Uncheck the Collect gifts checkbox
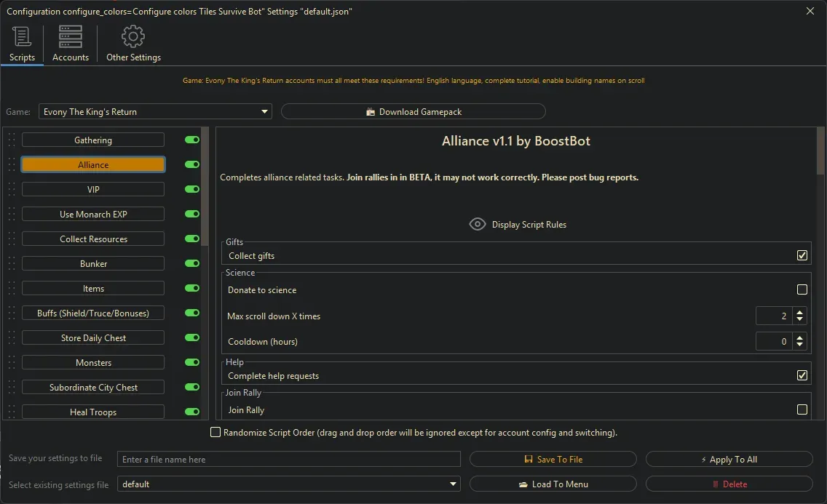Screen dimensions: 827x504 [x=802, y=255]
